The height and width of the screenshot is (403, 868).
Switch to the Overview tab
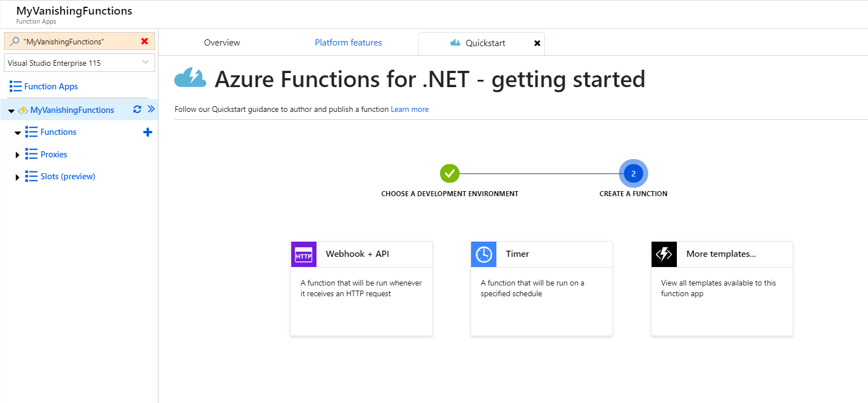tap(222, 43)
